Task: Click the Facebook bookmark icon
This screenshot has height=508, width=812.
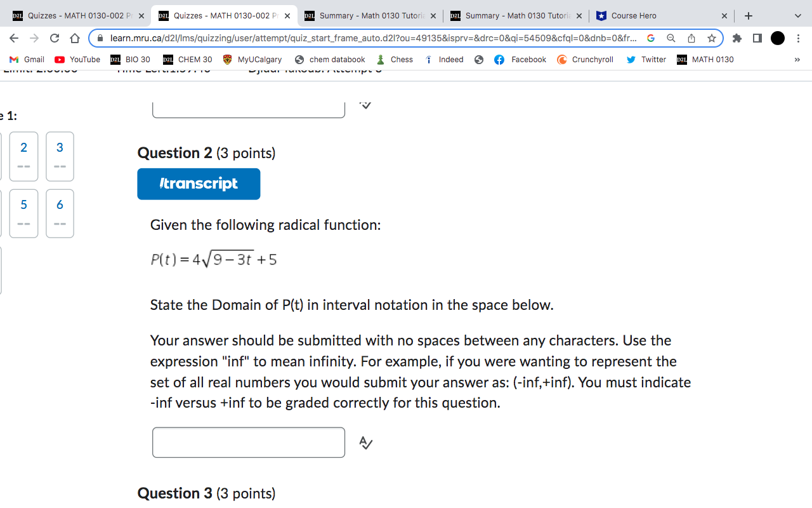Action: tap(499, 59)
